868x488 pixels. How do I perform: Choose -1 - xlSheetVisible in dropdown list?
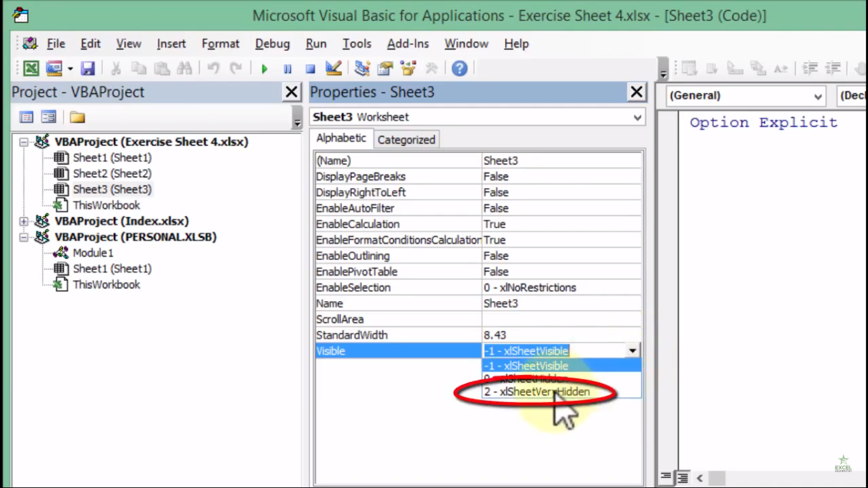coord(562,366)
